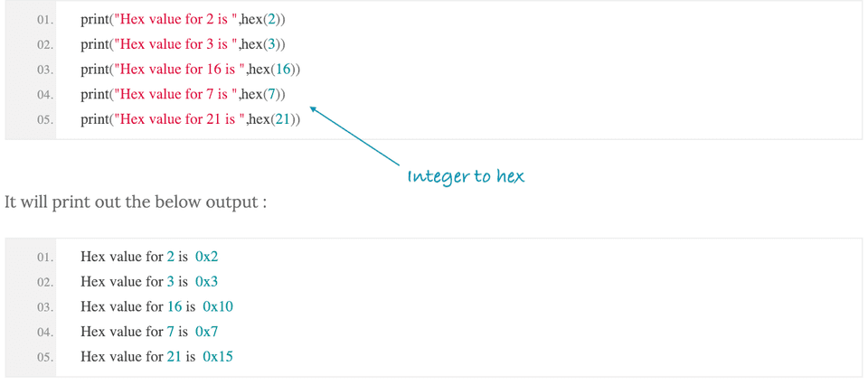Click the output line showing 0x2
868x385 pixels.
pyautogui.click(x=149, y=257)
